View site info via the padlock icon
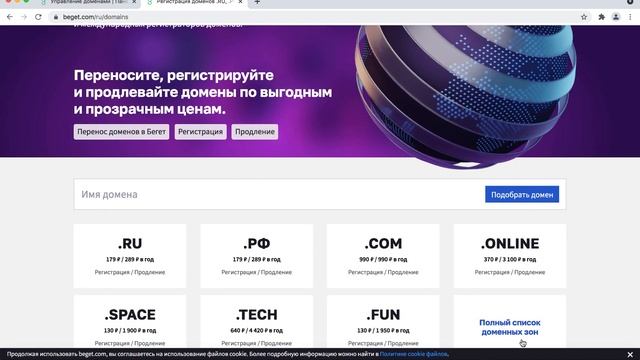Image resolution: width=640 pixels, height=360 pixels. [x=56, y=17]
